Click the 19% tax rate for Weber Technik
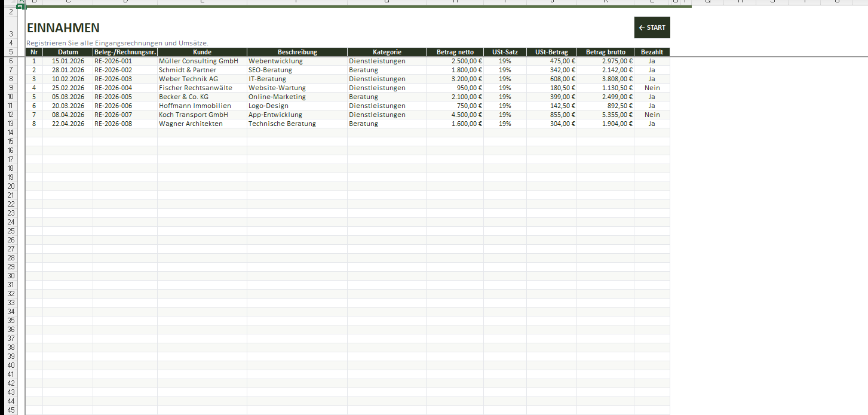This screenshot has height=415, width=868. (x=505, y=79)
